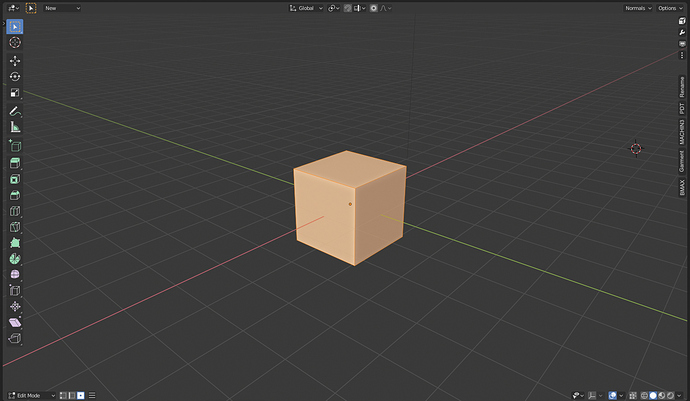The height and width of the screenshot is (401, 690).
Task: Switch to solid viewport shading
Action: tap(653, 395)
